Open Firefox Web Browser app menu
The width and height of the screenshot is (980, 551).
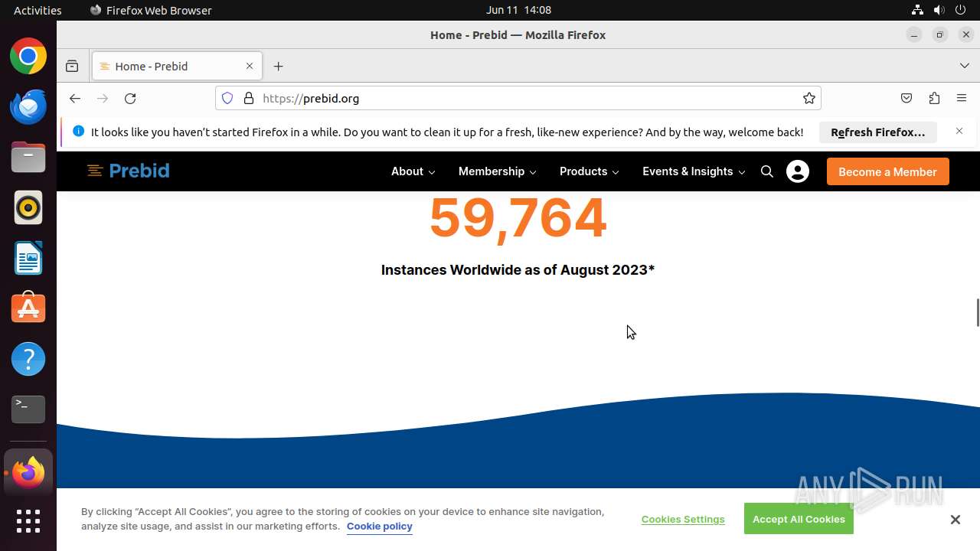tap(151, 10)
